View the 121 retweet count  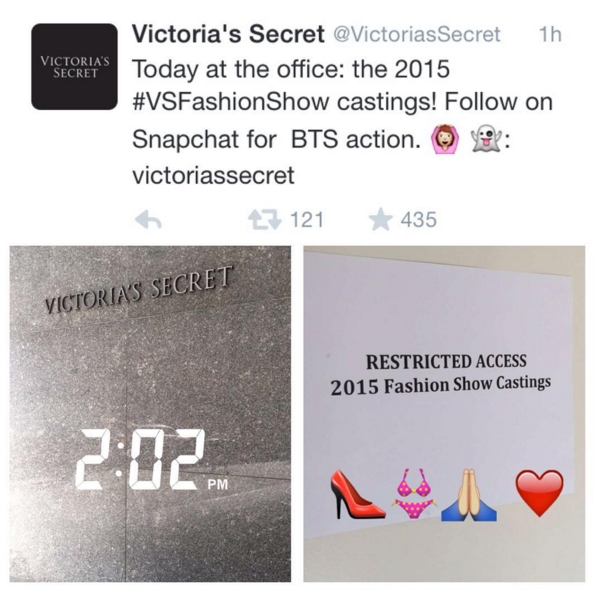(307, 220)
